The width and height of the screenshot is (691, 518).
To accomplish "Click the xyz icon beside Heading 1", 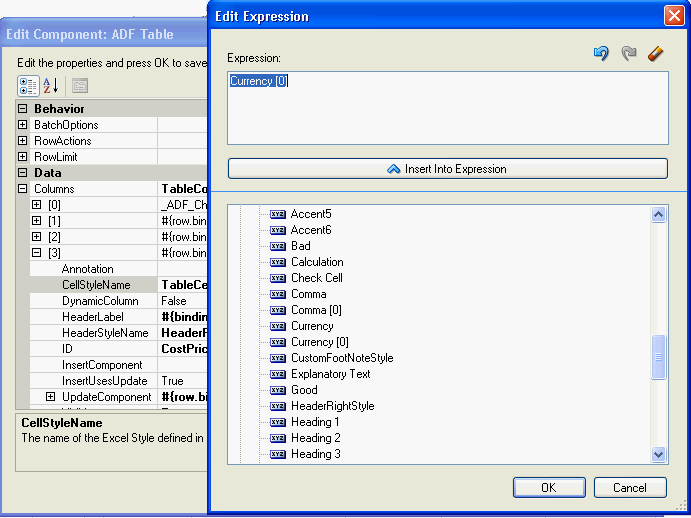I will (x=278, y=422).
